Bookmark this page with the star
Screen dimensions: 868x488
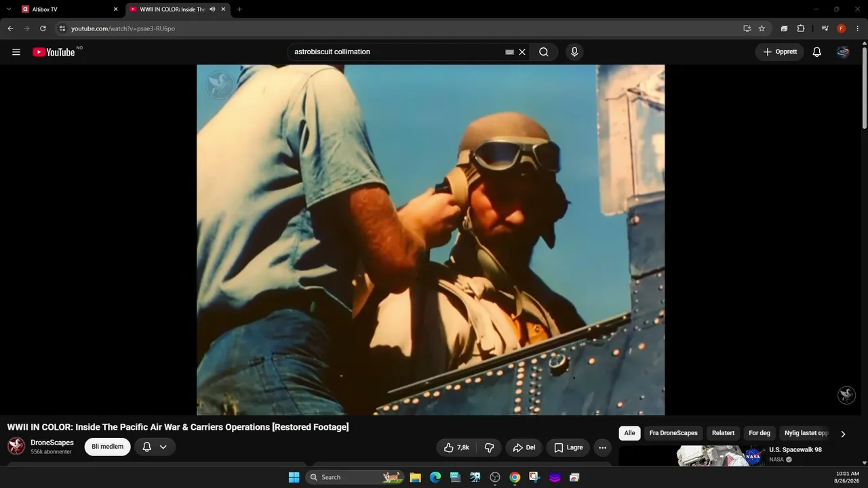[762, 28]
